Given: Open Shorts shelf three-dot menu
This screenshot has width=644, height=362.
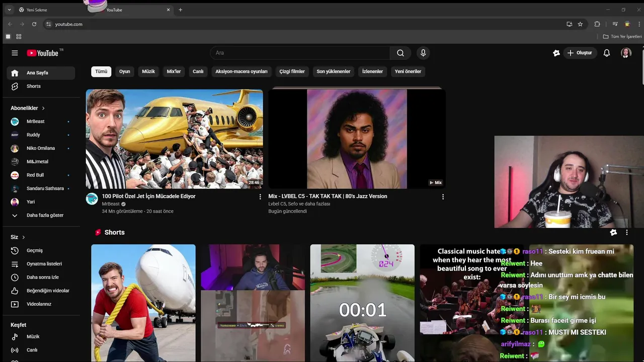Looking at the screenshot, I should coord(626,232).
